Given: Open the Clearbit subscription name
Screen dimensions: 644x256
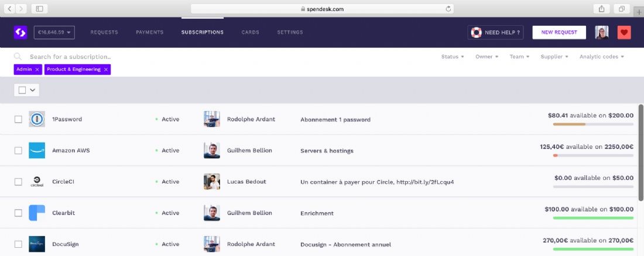Looking at the screenshot, I should coord(63,213).
